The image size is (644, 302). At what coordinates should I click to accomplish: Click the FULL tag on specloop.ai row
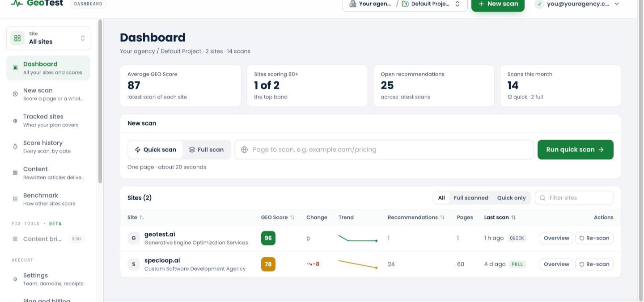pyautogui.click(x=517, y=264)
